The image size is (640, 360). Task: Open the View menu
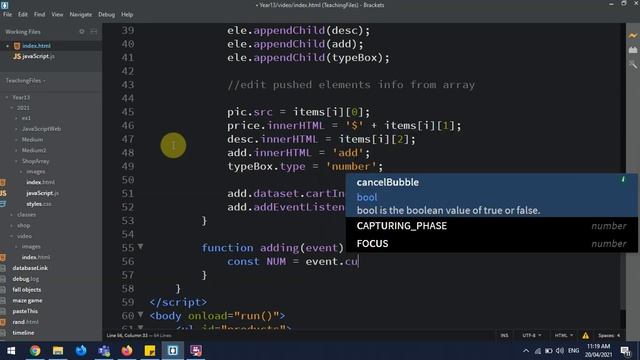point(57,14)
